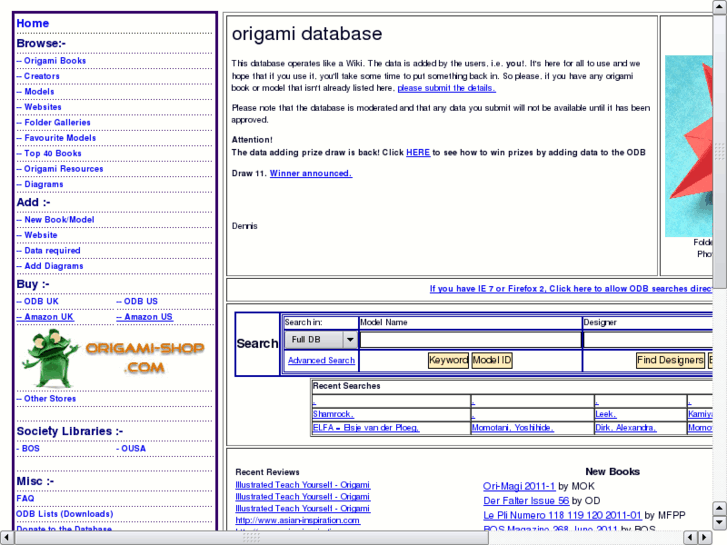Open 'Der Falter Issue 56' book
Viewport: 727px width, 545px height.
pyautogui.click(x=526, y=500)
